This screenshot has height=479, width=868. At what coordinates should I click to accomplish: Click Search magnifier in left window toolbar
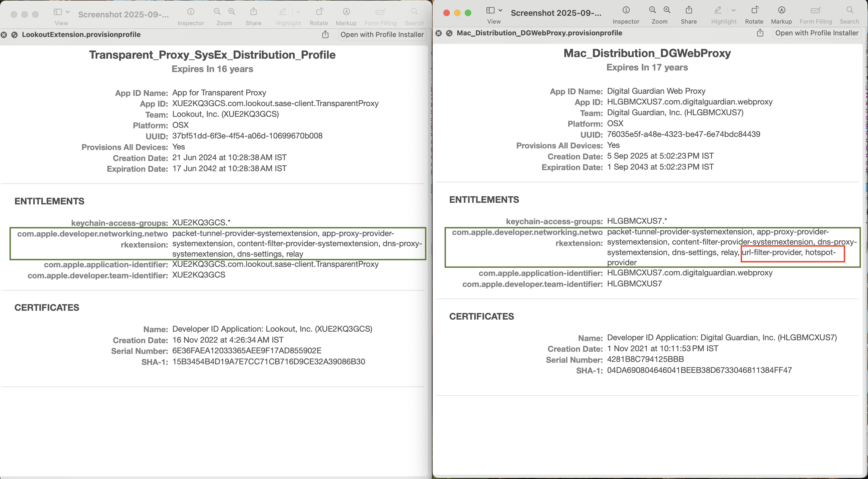414,12
